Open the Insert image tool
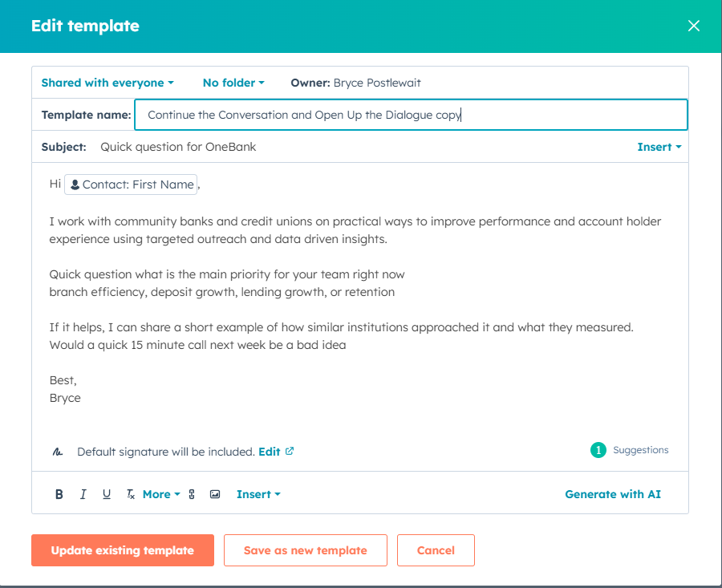This screenshot has height=588, width=722. 215,494
